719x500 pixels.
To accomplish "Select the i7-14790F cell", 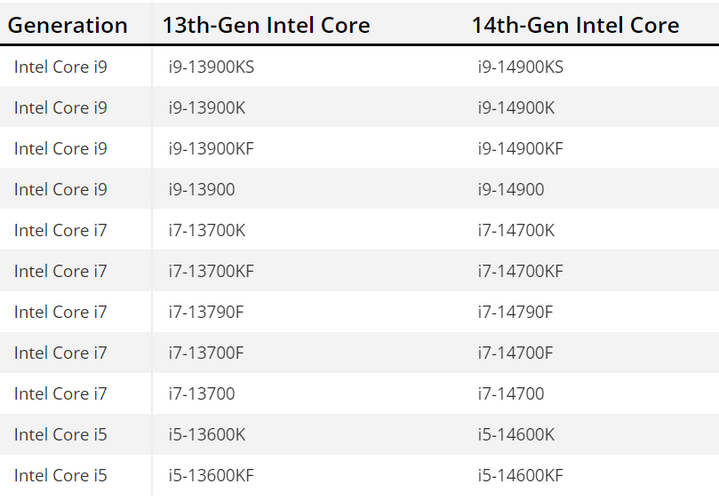I will point(515,313).
